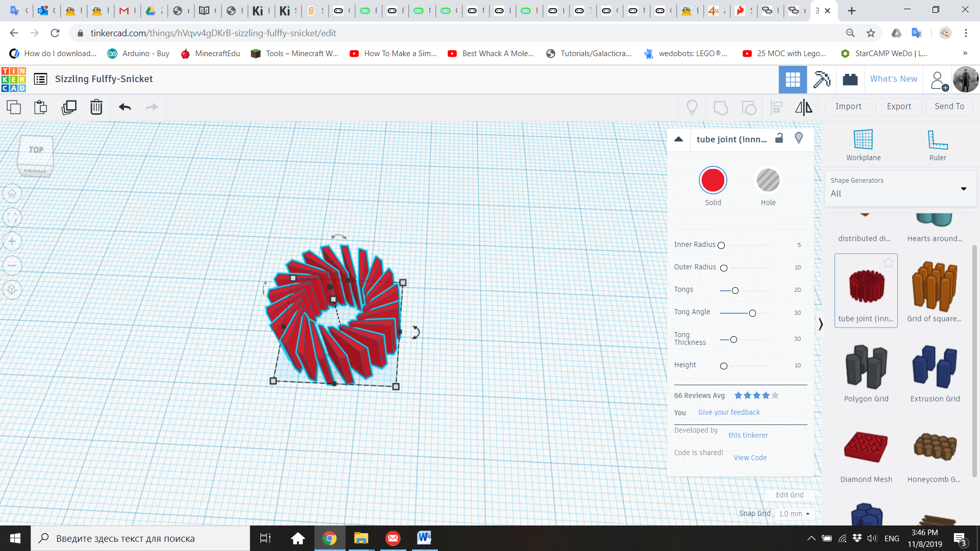Click the Undo arrow
Screen dimensions: 980x551
pyautogui.click(x=125, y=107)
